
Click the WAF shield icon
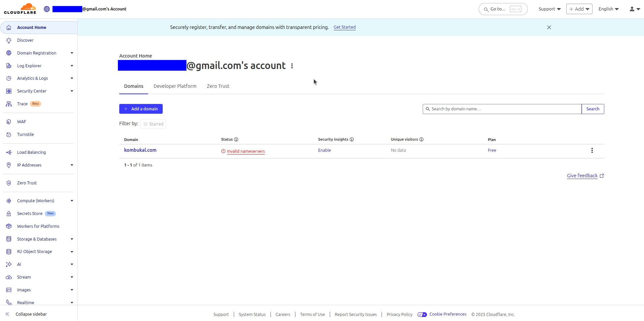9,122
